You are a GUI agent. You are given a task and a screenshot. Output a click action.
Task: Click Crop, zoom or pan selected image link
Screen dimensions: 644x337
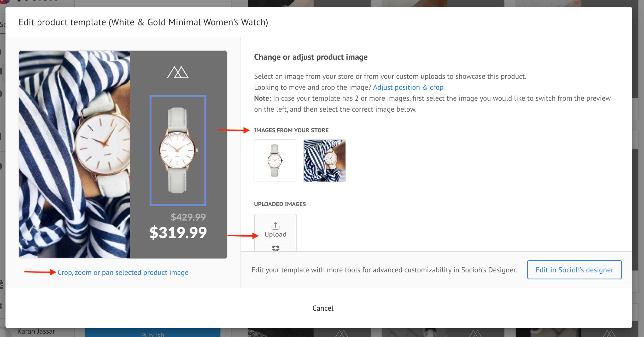[123, 273]
